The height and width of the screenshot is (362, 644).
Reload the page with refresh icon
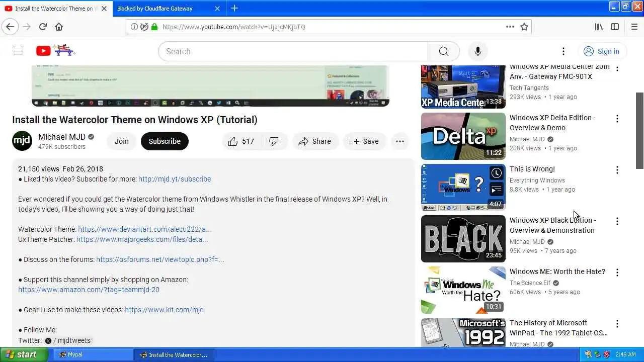pos(43,27)
